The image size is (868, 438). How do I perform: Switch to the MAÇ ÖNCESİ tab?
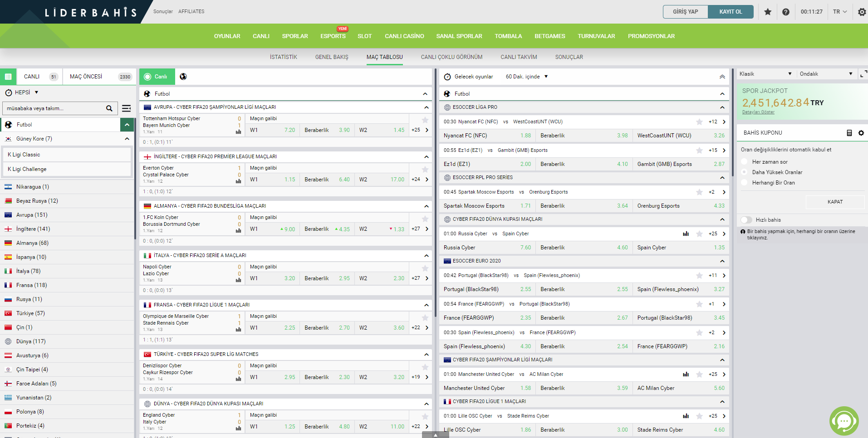pyautogui.click(x=99, y=77)
